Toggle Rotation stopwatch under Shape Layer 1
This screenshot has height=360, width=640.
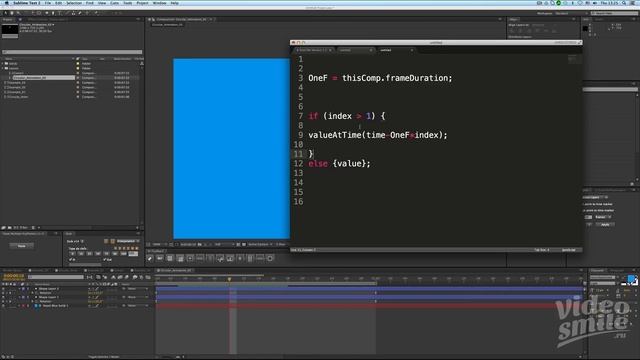[x=36, y=301]
